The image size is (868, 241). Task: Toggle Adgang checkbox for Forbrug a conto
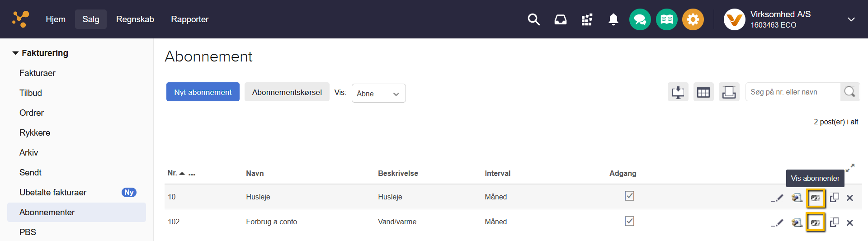[629, 221]
